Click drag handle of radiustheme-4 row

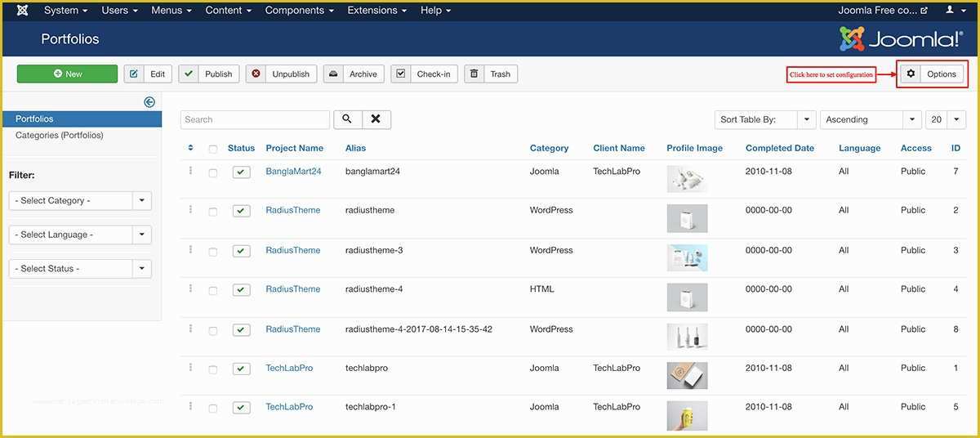click(x=190, y=288)
